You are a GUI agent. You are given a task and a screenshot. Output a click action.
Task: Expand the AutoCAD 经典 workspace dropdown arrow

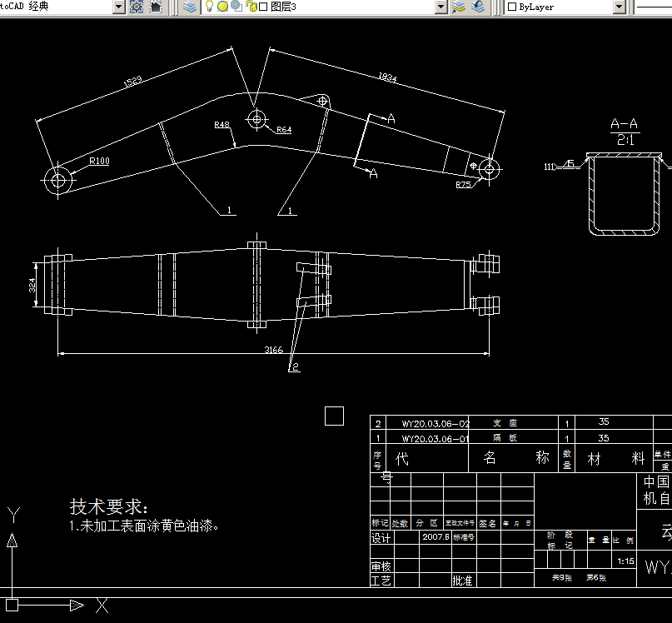(x=119, y=7)
